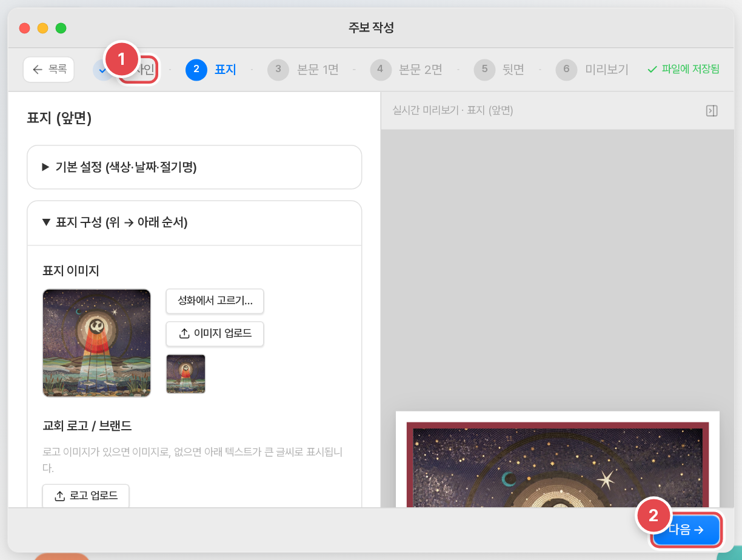Click 이미지 업로드 button

coord(215,333)
